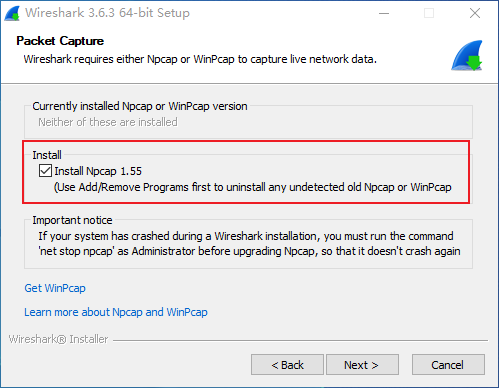Minimize the Wireshark Setup window

(384, 13)
